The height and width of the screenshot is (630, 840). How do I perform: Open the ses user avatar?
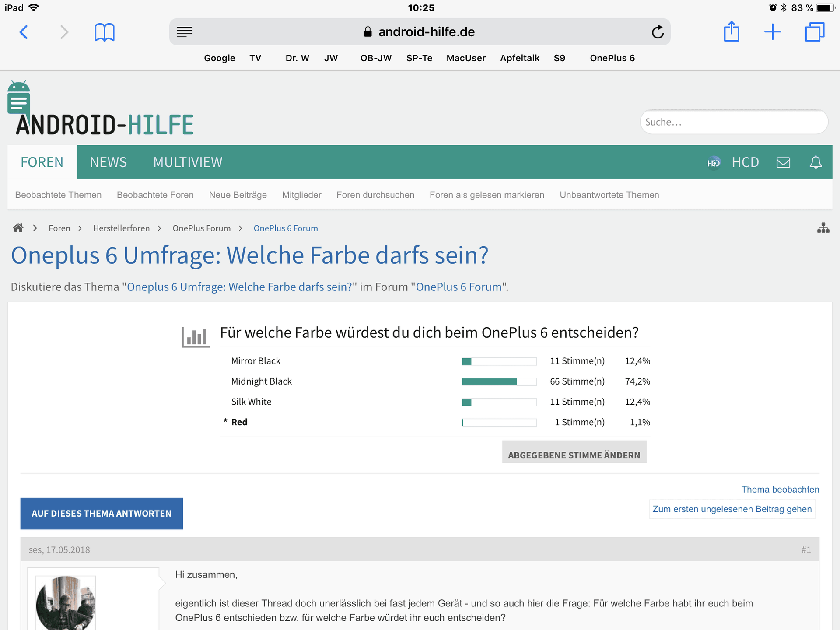coord(66,603)
